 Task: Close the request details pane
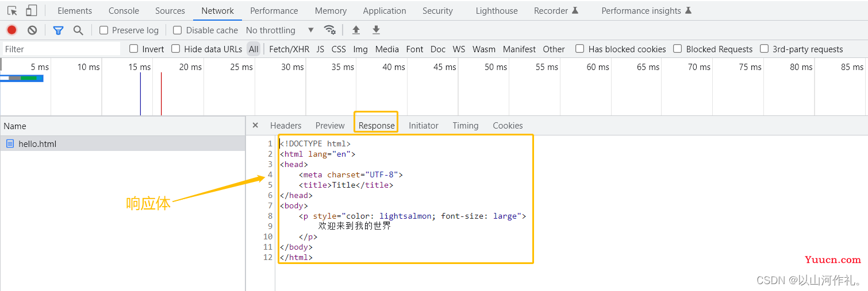click(x=255, y=125)
